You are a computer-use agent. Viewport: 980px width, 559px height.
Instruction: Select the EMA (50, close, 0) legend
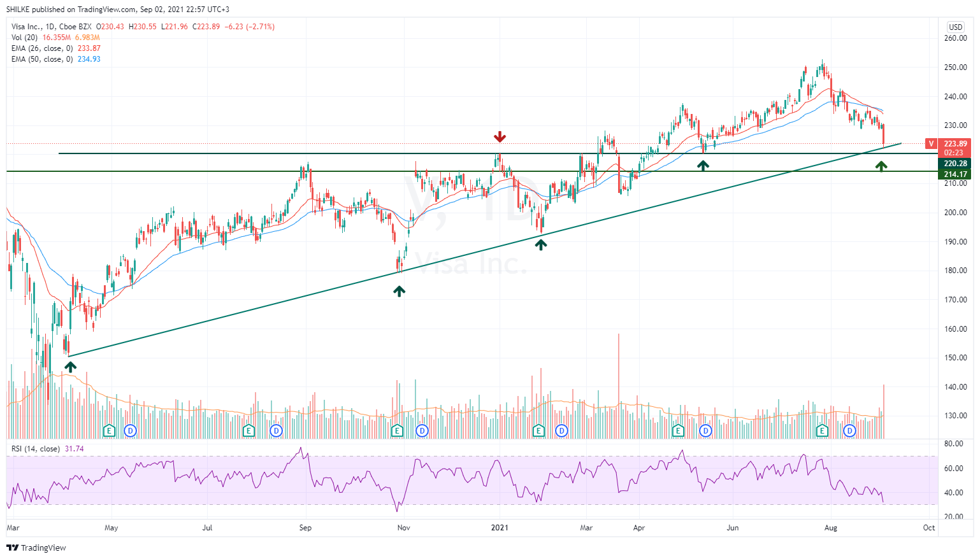pos(42,59)
